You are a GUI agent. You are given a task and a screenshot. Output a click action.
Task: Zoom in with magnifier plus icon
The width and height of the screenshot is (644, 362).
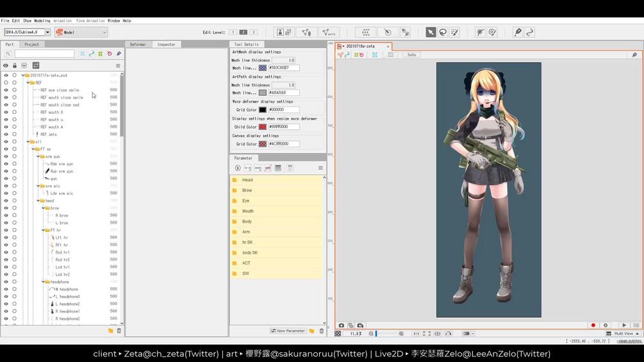click(x=401, y=334)
